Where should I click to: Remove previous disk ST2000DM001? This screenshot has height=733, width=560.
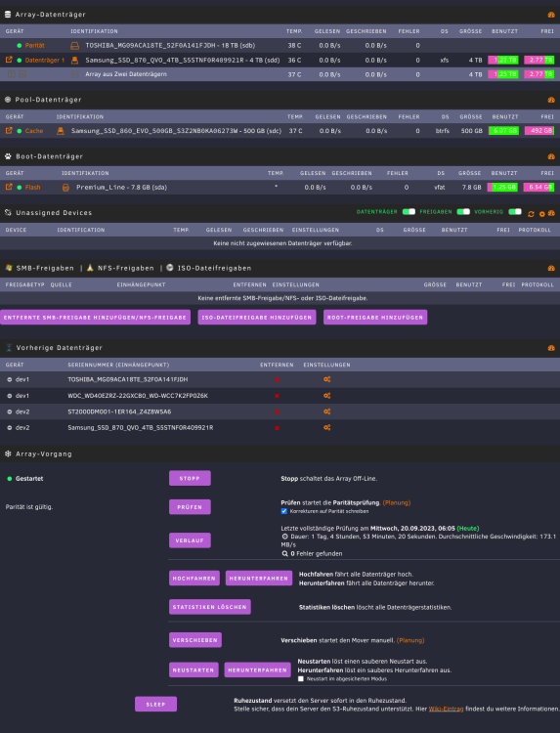[x=277, y=411]
